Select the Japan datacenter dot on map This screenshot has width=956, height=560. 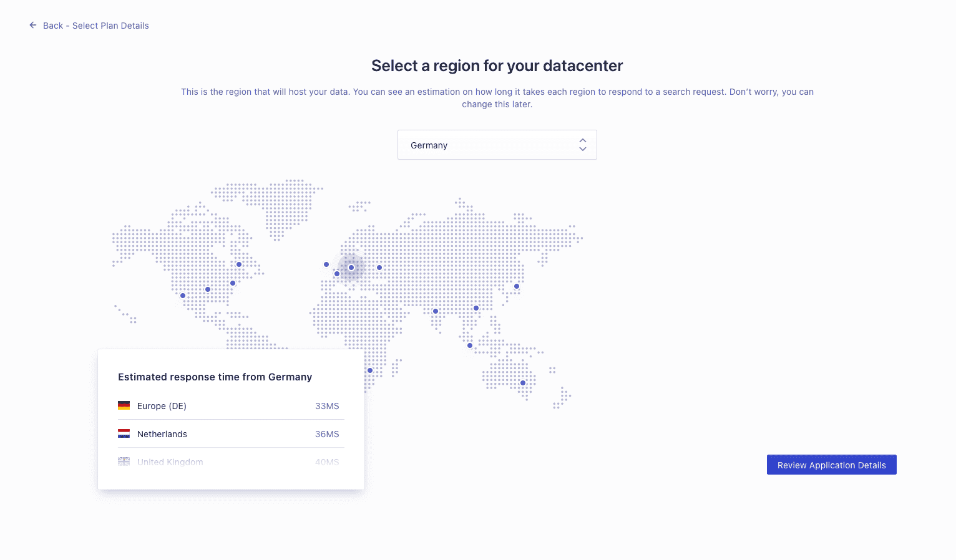point(517,286)
